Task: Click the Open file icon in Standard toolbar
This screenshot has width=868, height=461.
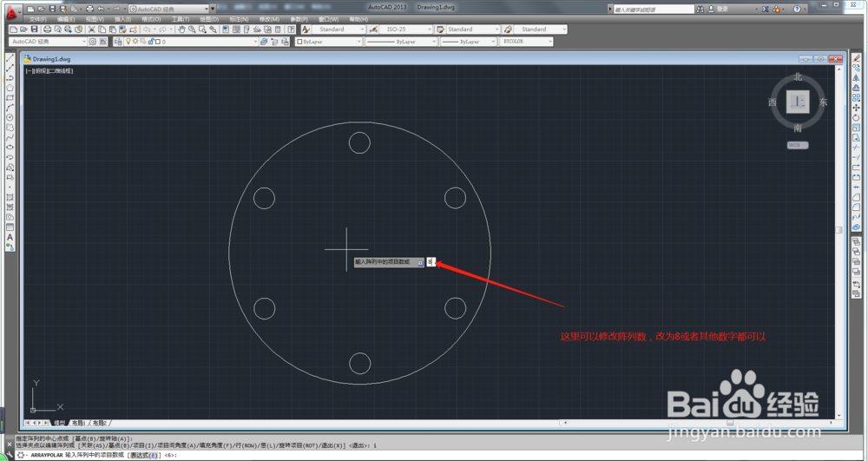Action: (x=23, y=30)
